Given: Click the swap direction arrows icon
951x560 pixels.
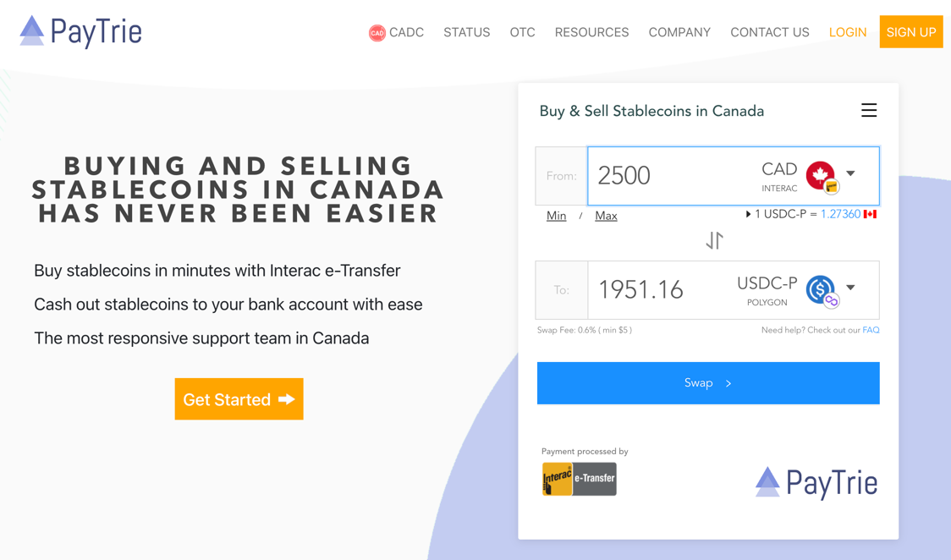Looking at the screenshot, I should (x=714, y=240).
